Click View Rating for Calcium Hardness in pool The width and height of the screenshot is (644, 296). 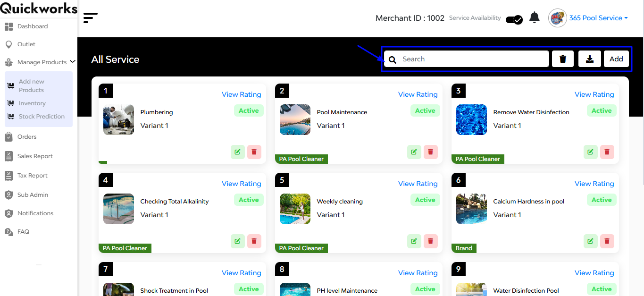click(x=594, y=184)
